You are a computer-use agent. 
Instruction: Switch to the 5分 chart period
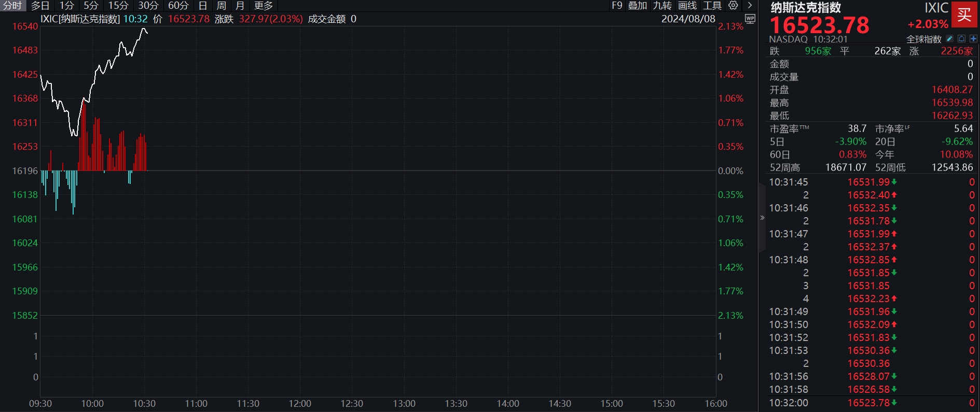tap(91, 6)
